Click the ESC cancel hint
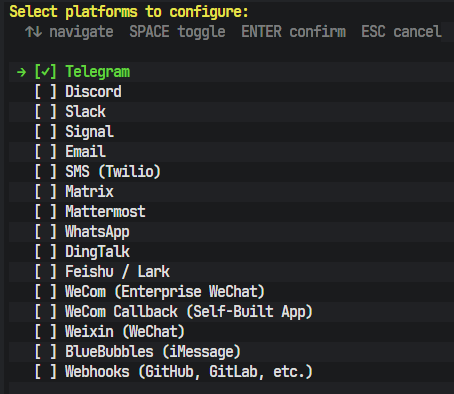The image size is (454, 394). point(401,32)
